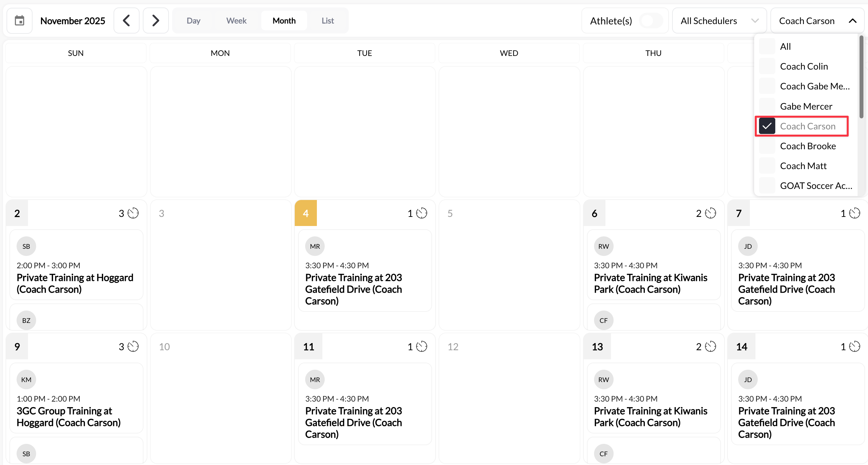The height and width of the screenshot is (465, 868).
Task: Check the Coach Gabe Me... checkbox
Action: click(767, 86)
